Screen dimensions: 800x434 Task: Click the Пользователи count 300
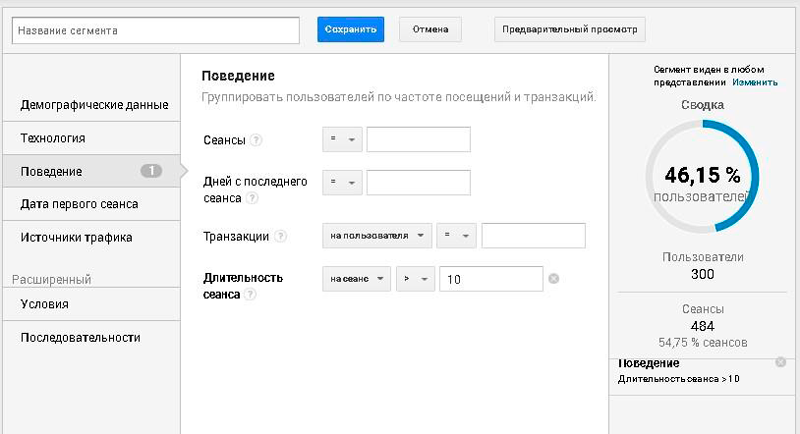coord(703,274)
